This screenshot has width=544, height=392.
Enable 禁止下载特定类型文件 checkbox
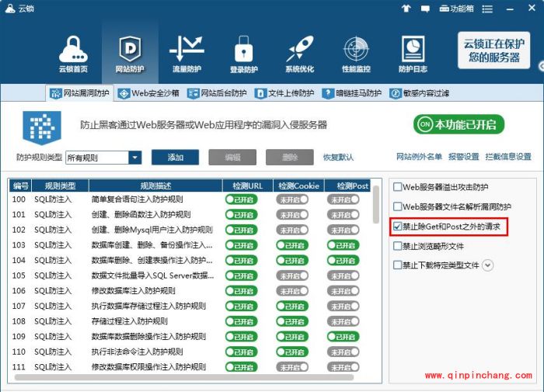click(398, 265)
